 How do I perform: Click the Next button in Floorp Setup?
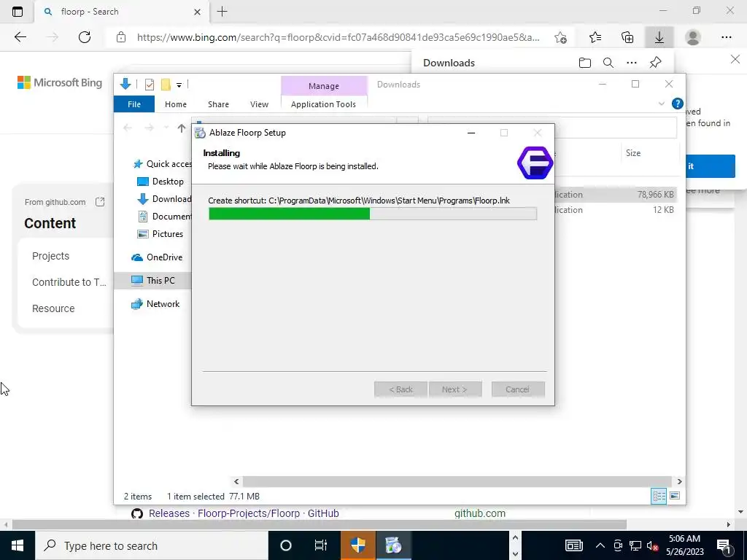[455, 389]
